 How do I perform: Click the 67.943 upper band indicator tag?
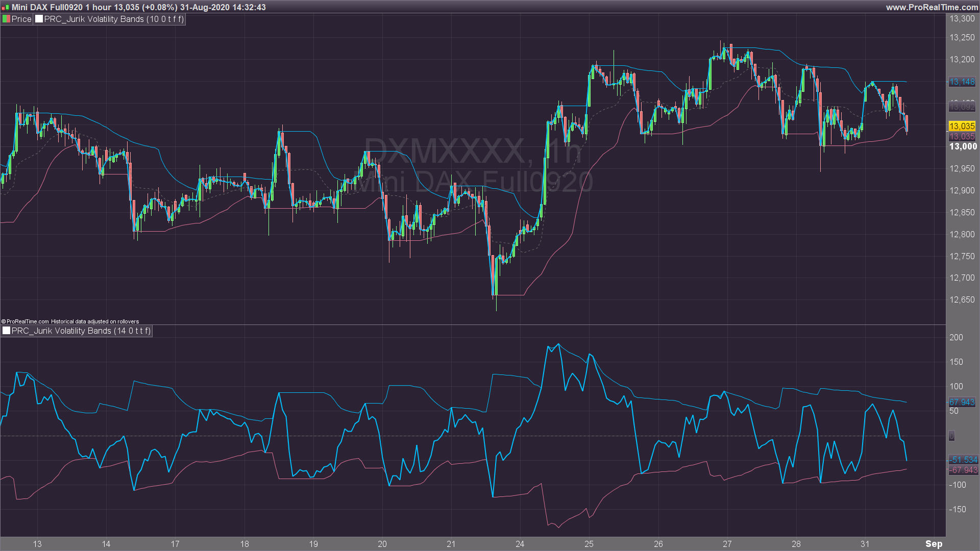pos(962,402)
